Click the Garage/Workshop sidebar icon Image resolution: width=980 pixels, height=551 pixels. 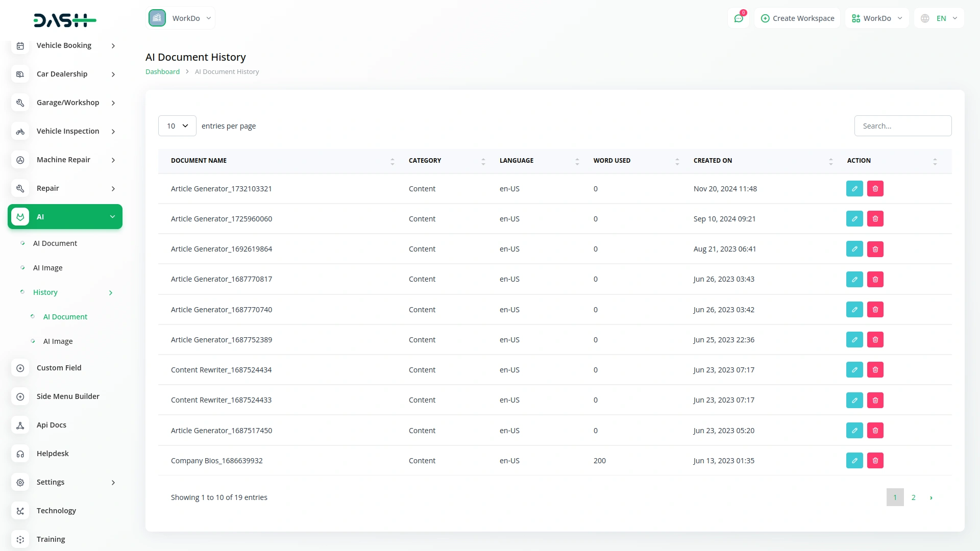20,103
